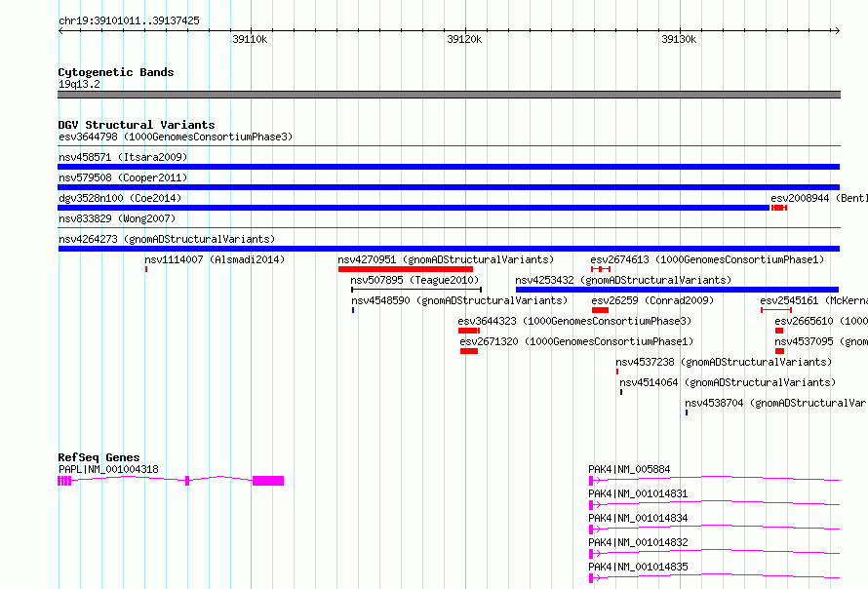The width and height of the screenshot is (868, 589).
Task: Open the esv2674613 1000Genomes Phase1 label
Action: pos(707,259)
